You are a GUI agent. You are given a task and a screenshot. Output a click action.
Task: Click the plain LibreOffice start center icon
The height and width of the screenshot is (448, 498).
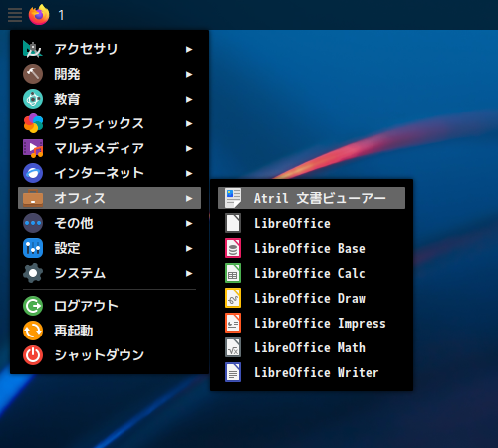click(x=233, y=223)
